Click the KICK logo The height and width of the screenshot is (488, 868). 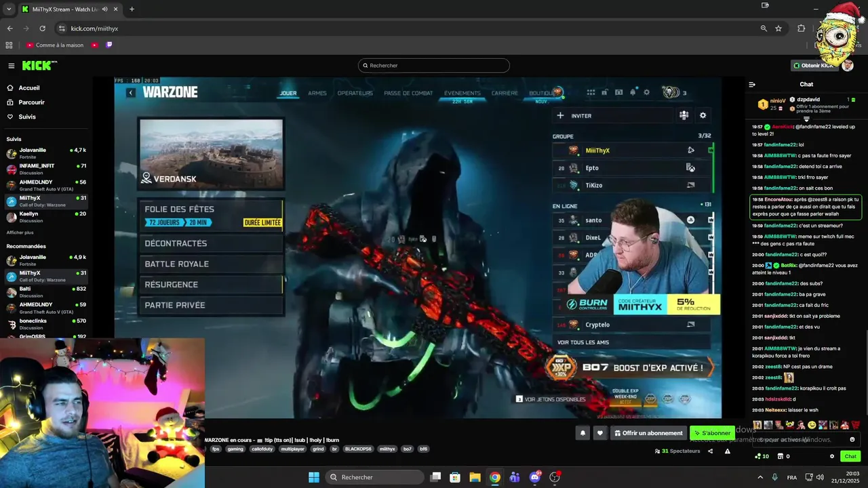click(39, 65)
